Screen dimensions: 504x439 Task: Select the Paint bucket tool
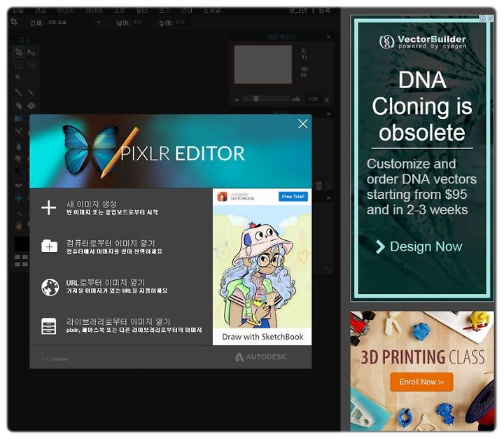31,106
